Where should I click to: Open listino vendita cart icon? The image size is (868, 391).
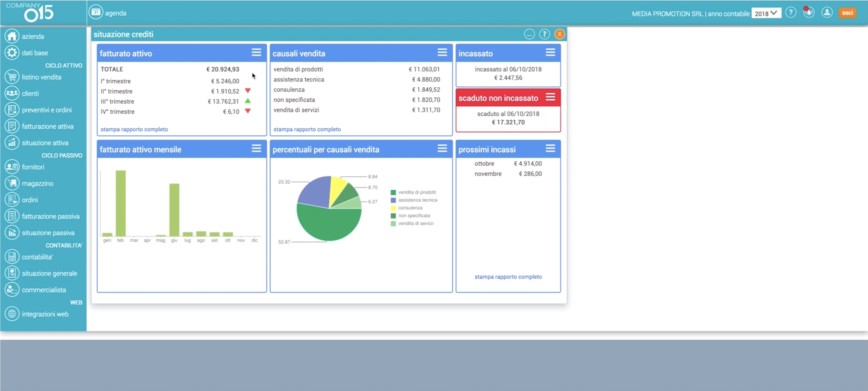tap(12, 77)
